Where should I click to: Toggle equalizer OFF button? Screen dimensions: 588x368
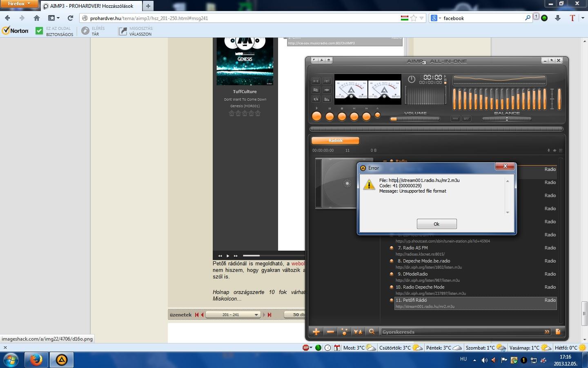click(x=466, y=119)
